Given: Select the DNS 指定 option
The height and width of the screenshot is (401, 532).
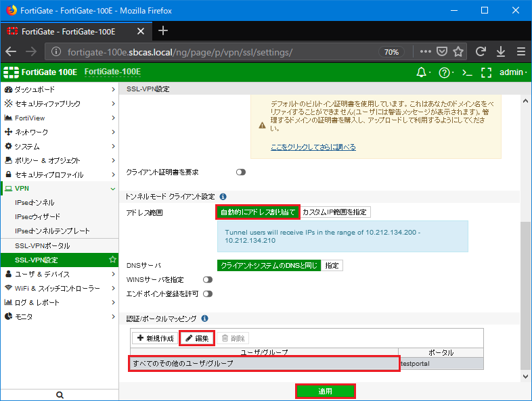Looking at the screenshot, I should click(332, 265).
